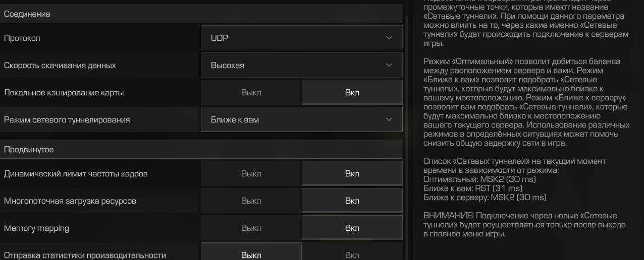This screenshot has width=644, height=260.
Task: Click the chevron arrow beside Высокая
Action: [x=388, y=66]
